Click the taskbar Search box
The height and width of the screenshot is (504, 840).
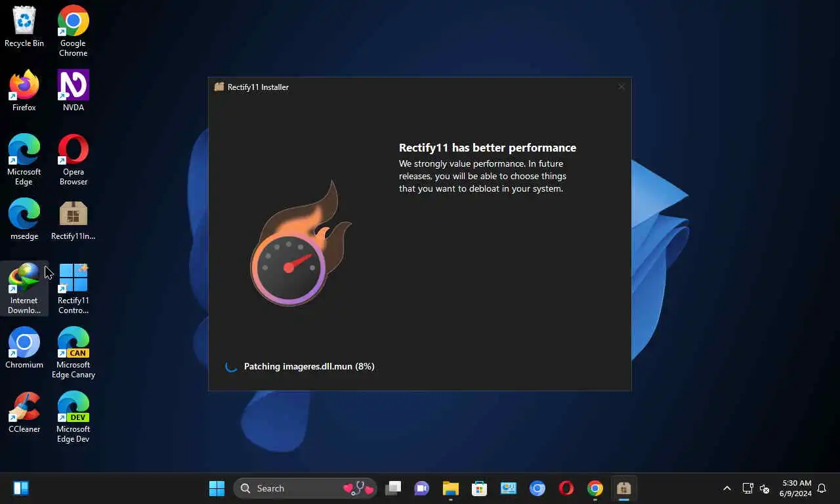click(x=305, y=488)
